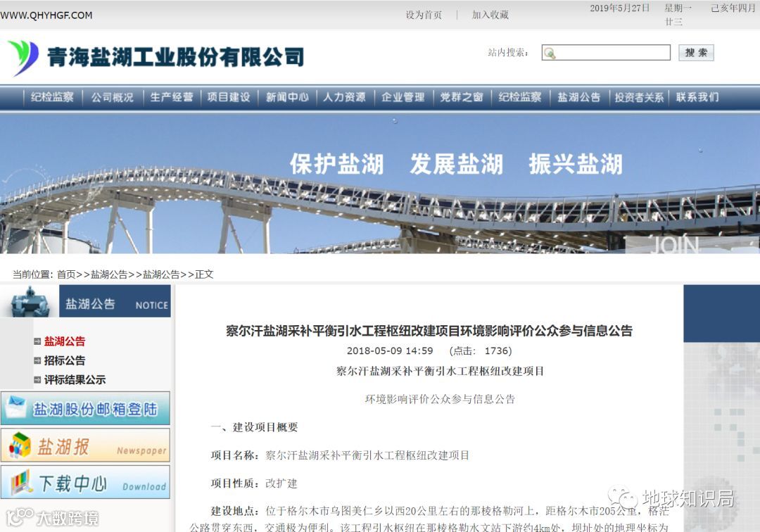This screenshot has height=532, width=760.
Task: Open 新闻中心 menu item
Action: coord(287,97)
